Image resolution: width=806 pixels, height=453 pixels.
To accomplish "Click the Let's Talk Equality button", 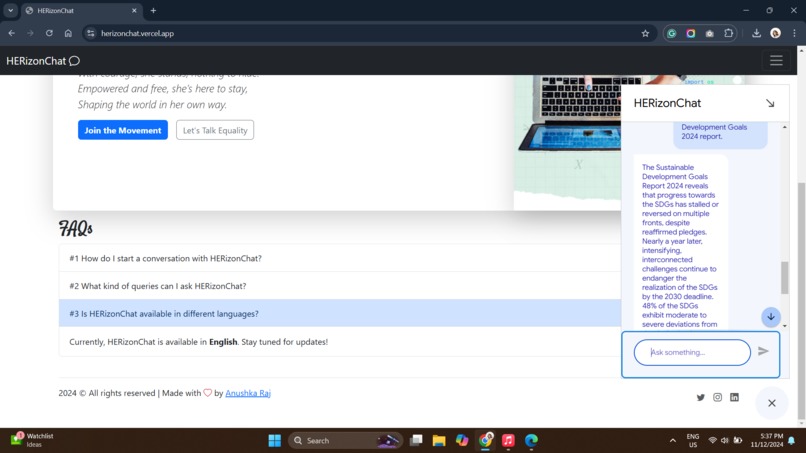I will pyautogui.click(x=215, y=130).
